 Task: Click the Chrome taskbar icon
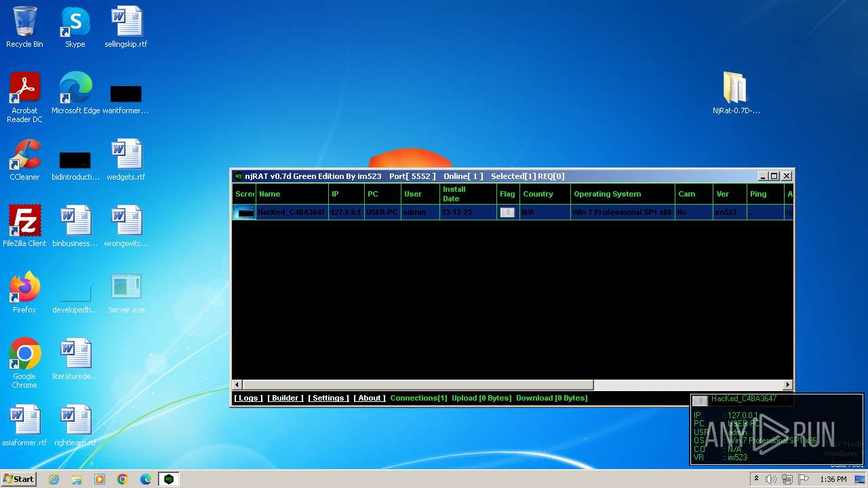[123, 479]
